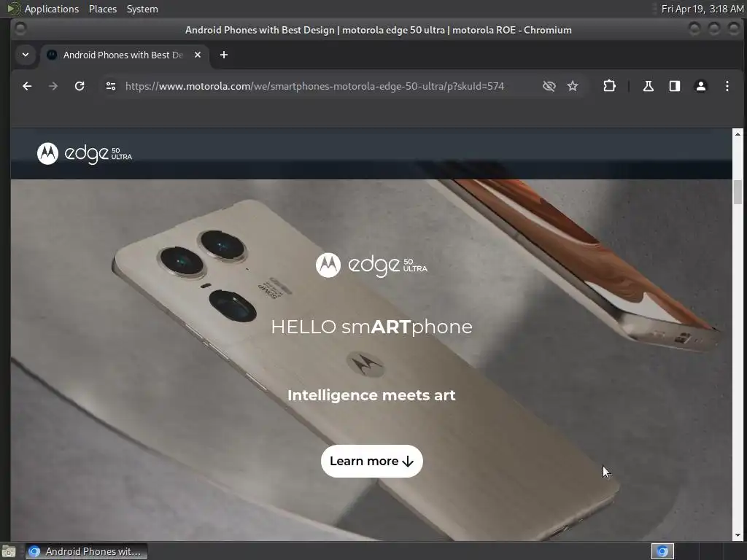Click the URL address bar

pyautogui.click(x=314, y=86)
